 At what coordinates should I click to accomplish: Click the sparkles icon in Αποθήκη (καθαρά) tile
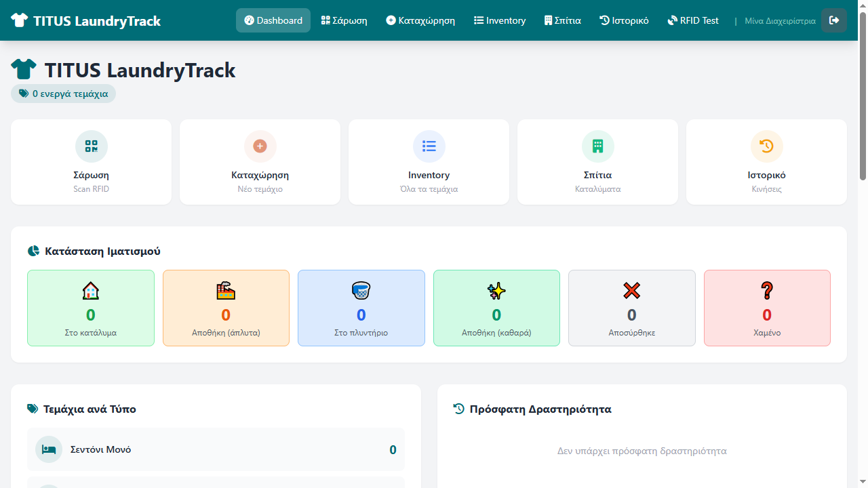496,291
